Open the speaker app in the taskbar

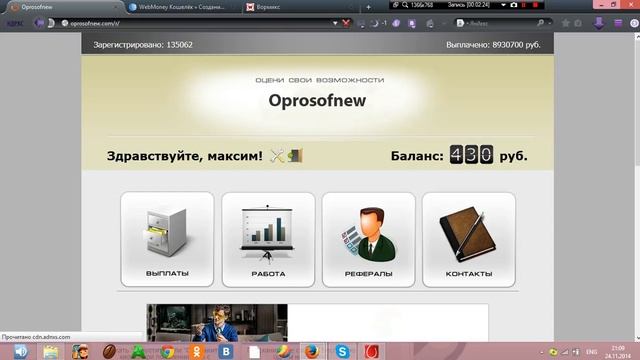[x=20, y=351]
